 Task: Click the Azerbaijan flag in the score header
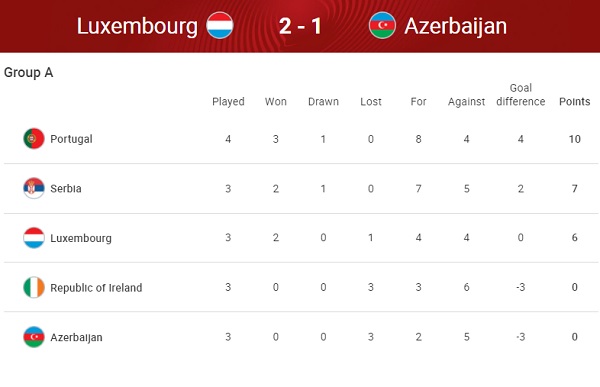tap(382, 25)
